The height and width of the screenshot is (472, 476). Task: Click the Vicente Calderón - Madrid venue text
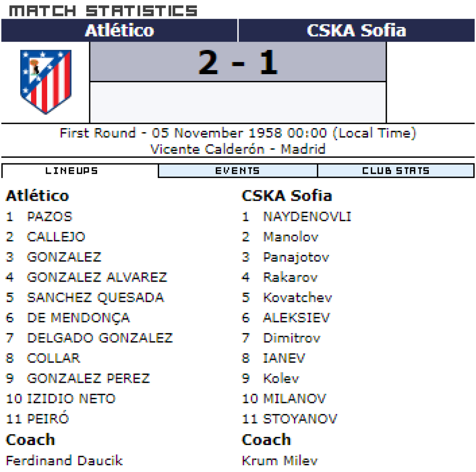tap(238, 149)
